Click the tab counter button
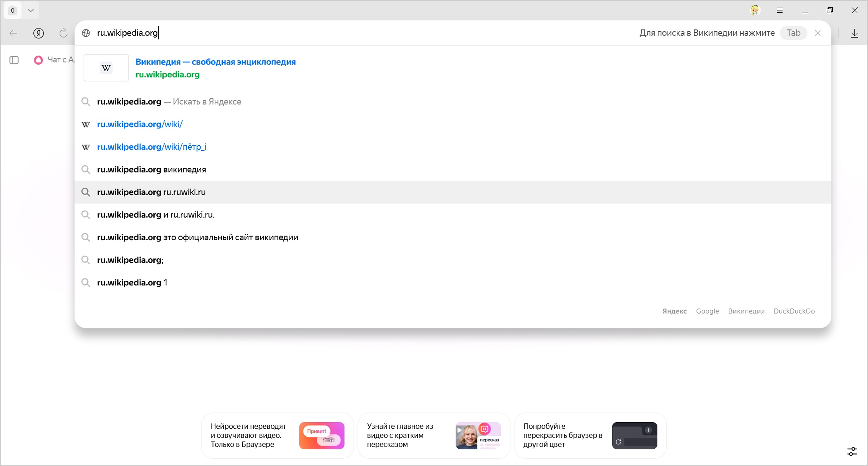 pos(12,10)
